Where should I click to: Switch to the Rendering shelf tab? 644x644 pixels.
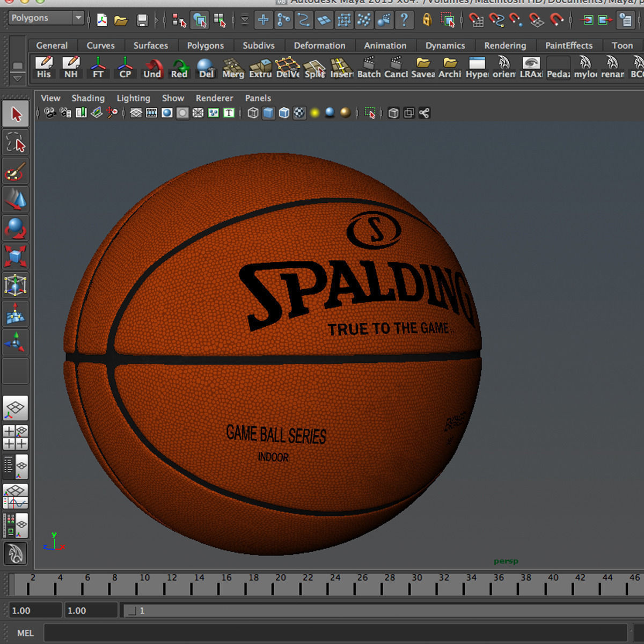click(505, 46)
